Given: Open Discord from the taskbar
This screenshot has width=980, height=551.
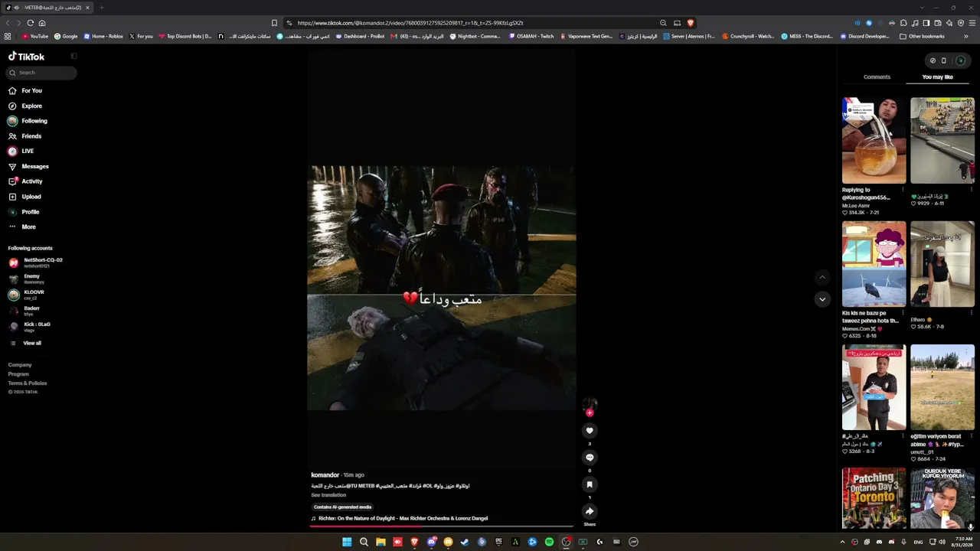Looking at the screenshot, I should [431, 542].
